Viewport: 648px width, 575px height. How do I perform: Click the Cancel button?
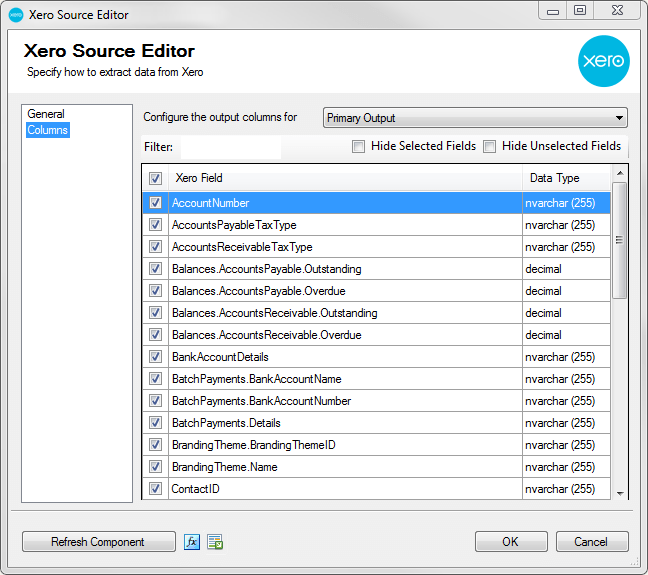592,542
